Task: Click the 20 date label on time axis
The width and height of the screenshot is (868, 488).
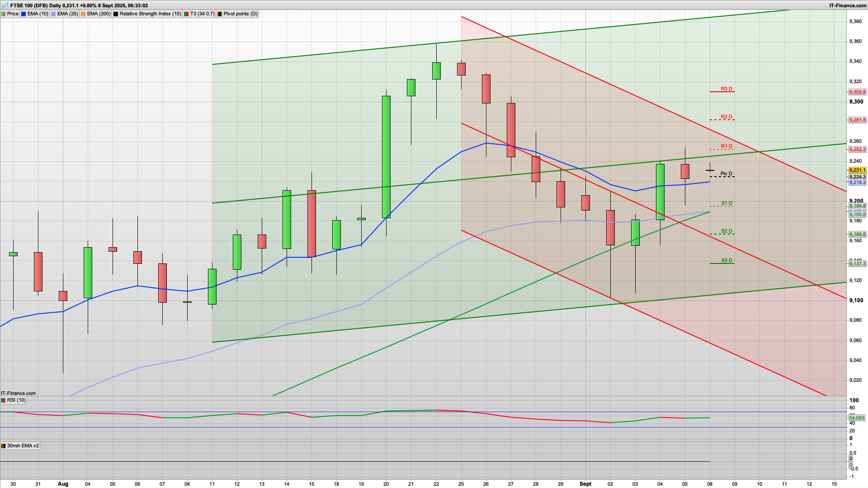Action: point(386,484)
